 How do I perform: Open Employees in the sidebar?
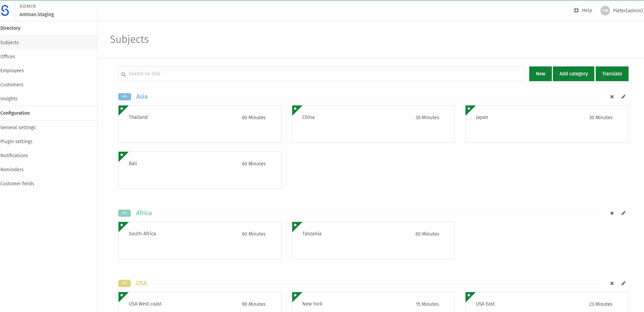[49, 71]
